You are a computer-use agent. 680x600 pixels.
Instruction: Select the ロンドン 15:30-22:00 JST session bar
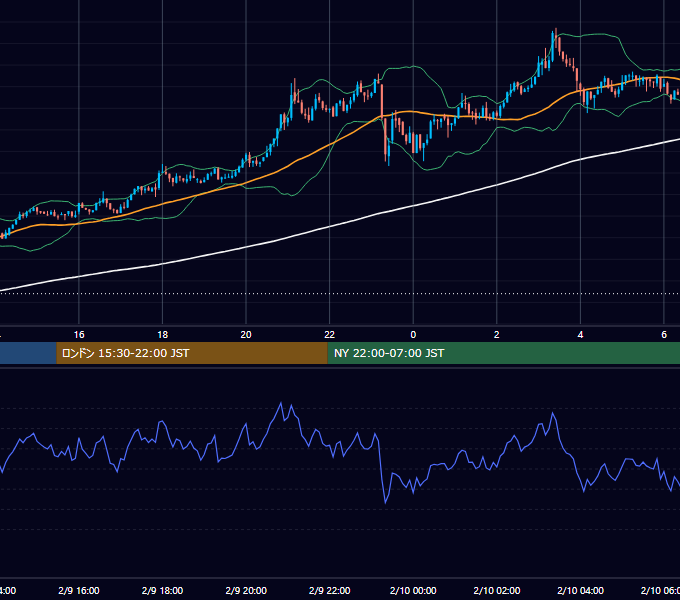pos(192,353)
